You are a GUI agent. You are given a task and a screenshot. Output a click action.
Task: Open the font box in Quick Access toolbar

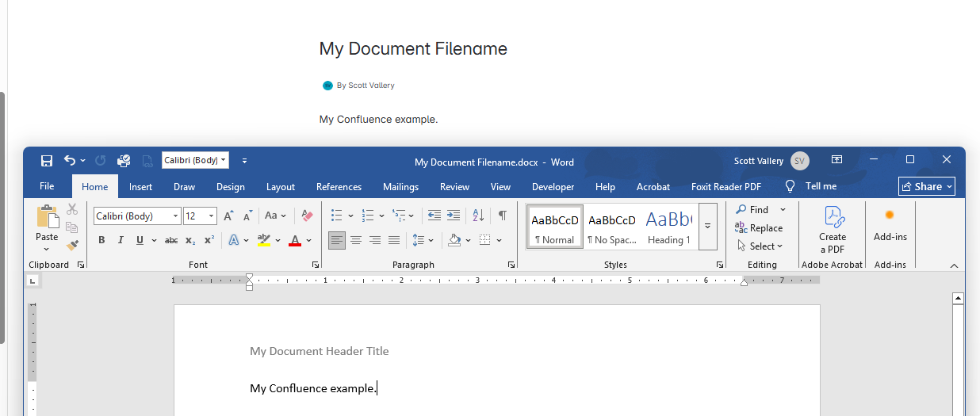[195, 160]
